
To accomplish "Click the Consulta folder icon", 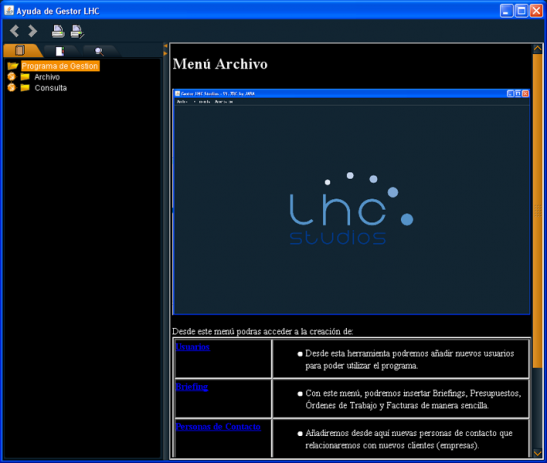I will tap(25, 87).
